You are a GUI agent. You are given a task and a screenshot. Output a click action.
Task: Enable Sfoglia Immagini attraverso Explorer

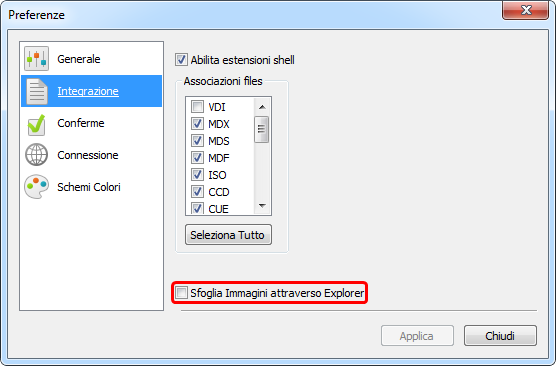pyautogui.click(x=182, y=293)
